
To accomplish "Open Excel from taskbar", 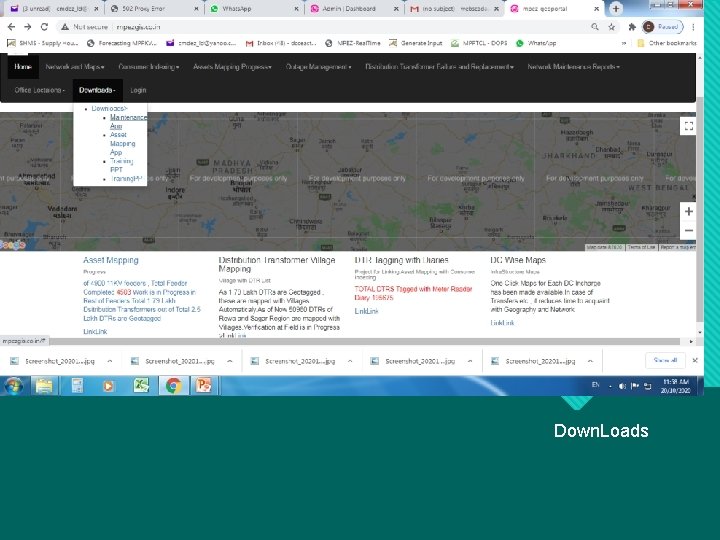I will coord(141,386).
